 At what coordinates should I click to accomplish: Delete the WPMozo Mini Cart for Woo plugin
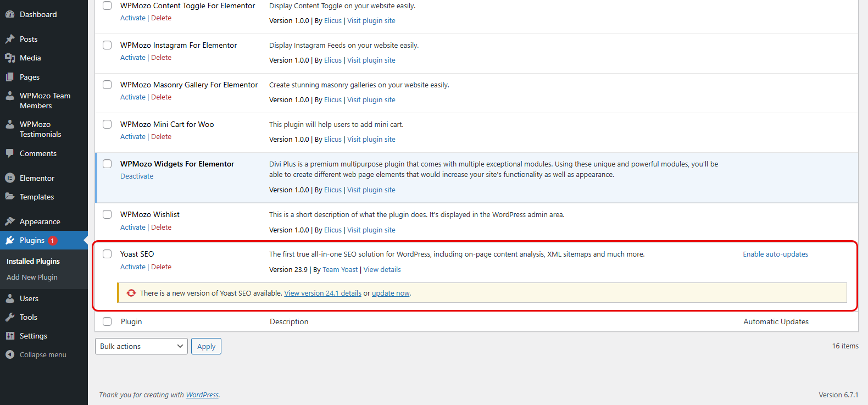click(161, 136)
